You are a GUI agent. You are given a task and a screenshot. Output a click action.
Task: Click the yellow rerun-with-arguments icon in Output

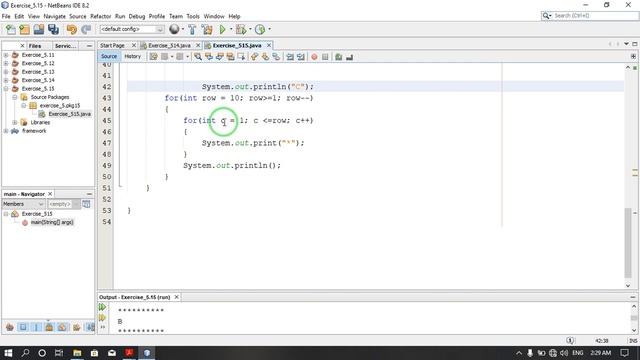102,318
